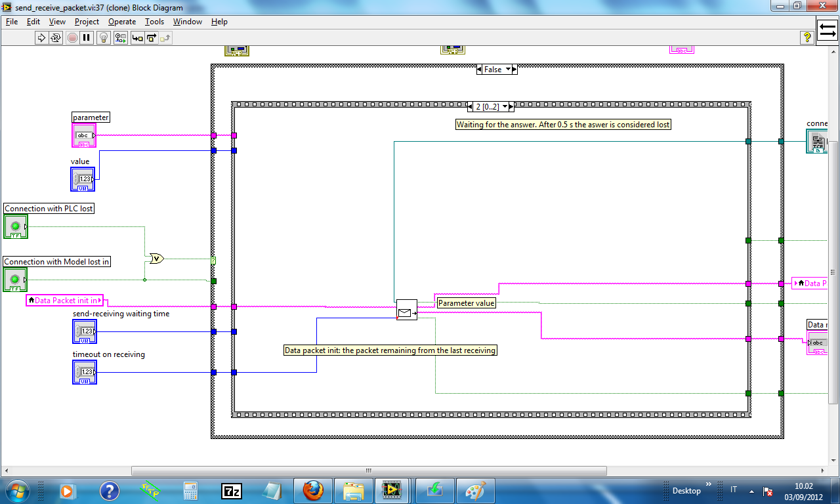Click the Step Over debugging icon
The image size is (840, 504).
click(152, 37)
